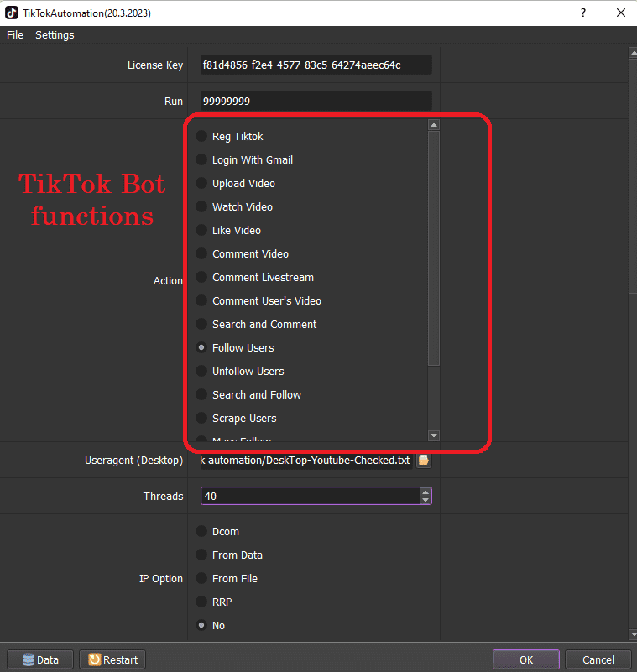Screen dimensions: 637x672
Task: Click the Data button
Action: coord(40,659)
